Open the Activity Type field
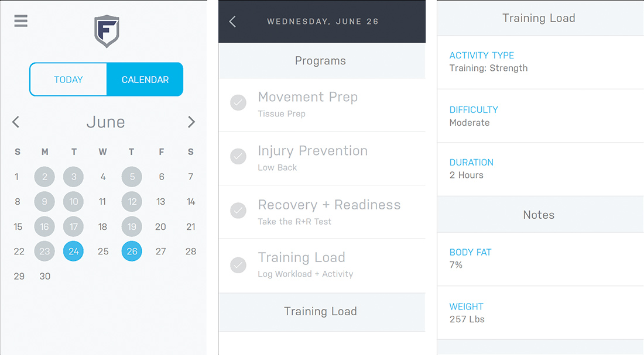 pyautogui.click(x=539, y=62)
